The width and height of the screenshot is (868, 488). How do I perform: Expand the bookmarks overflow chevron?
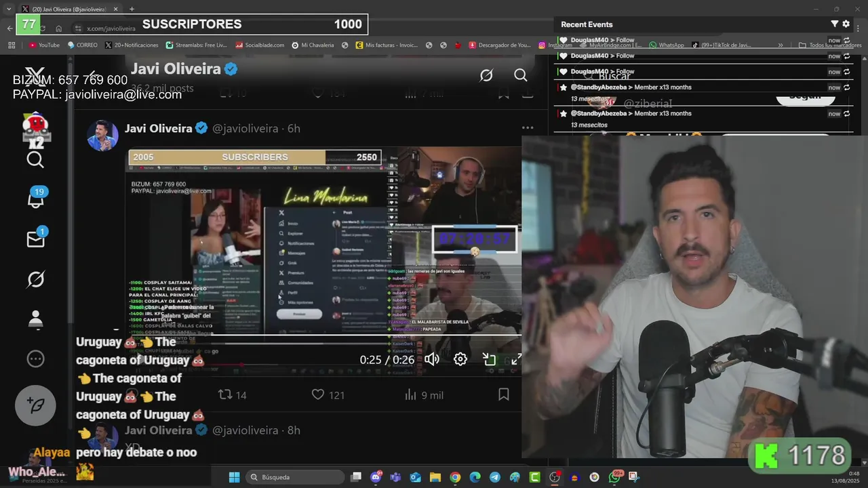click(x=781, y=45)
